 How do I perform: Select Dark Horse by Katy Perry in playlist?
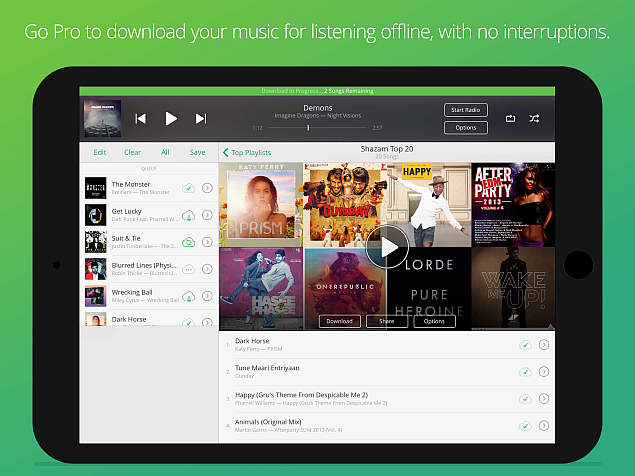[x=387, y=345]
